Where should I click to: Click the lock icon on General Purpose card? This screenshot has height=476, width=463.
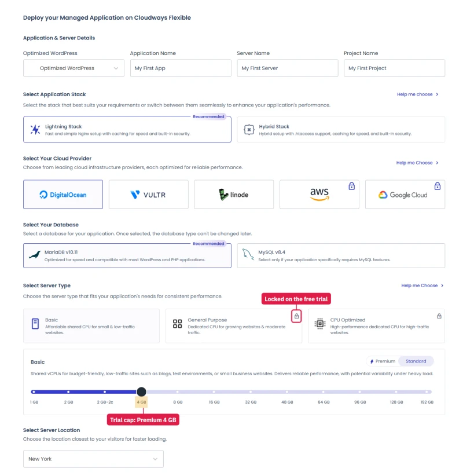coord(296,316)
